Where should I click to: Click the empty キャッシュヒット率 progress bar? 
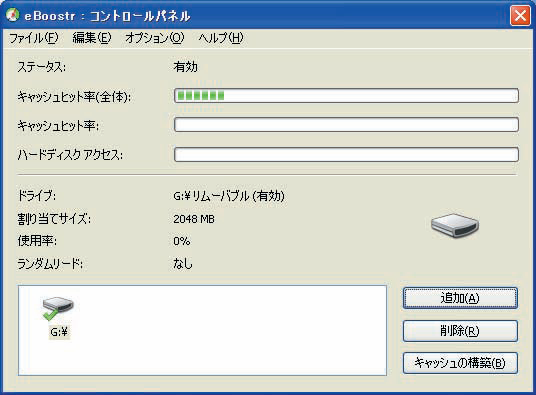[346, 125]
